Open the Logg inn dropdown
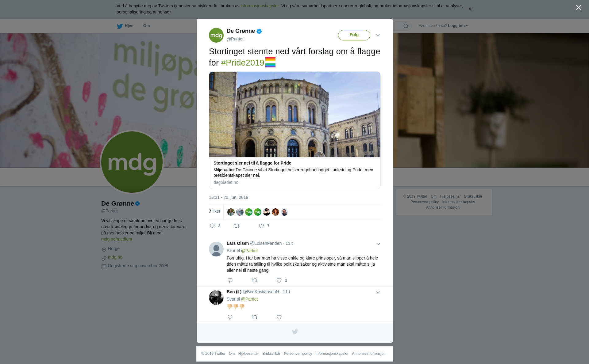 coord(457,26)
